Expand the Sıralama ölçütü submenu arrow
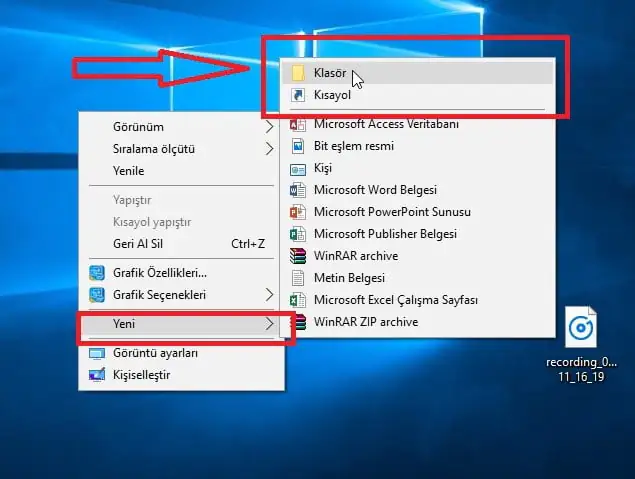Image resolution: width=635 pixels, height=479 pixels. pos(269,149)
